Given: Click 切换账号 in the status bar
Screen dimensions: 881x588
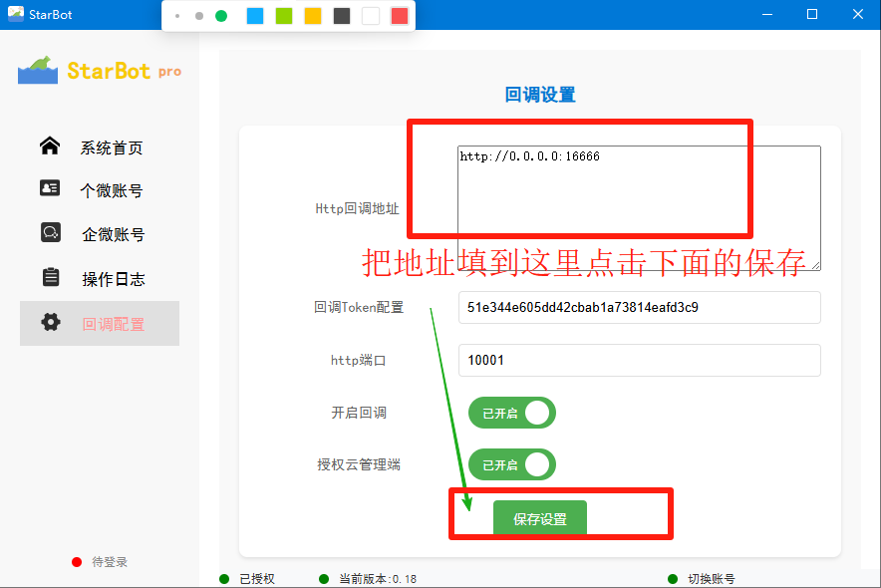Looking at the screenshot, I should click(x=711, y=579).
